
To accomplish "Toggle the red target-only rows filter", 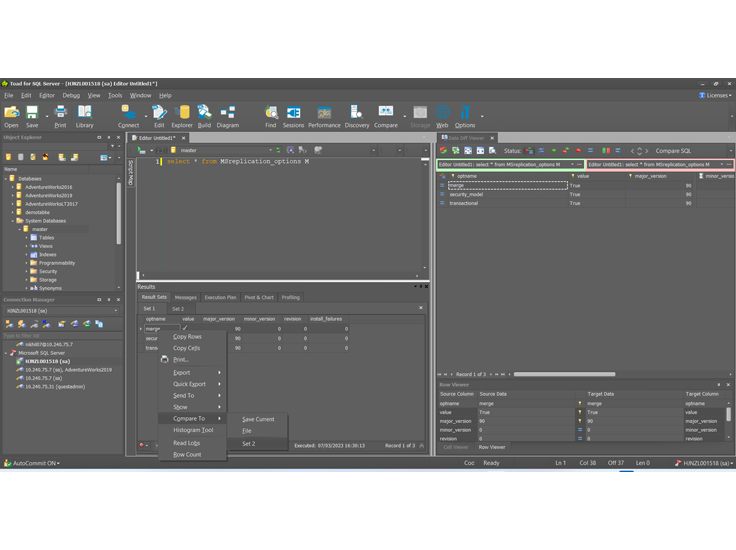I will coord(578,151).
